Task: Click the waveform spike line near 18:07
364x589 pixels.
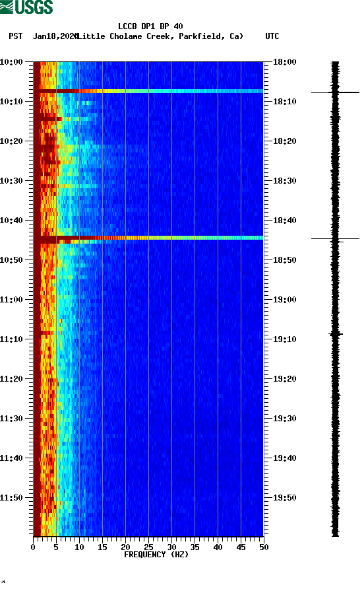Action: coord(335,92)
